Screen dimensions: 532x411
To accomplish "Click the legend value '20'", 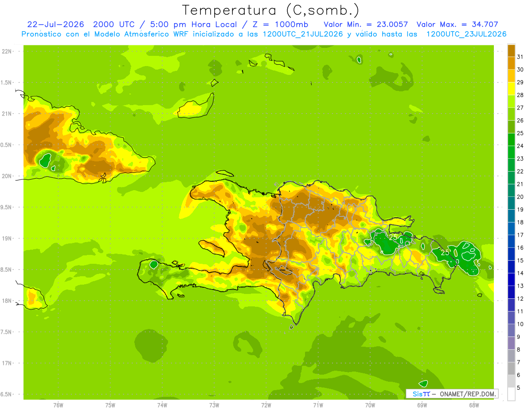I will (x=520, y=197).
